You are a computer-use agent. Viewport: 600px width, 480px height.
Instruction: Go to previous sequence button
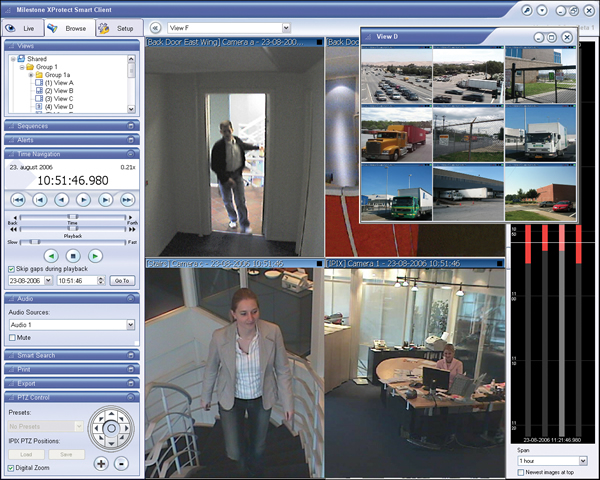coord(40,199)
